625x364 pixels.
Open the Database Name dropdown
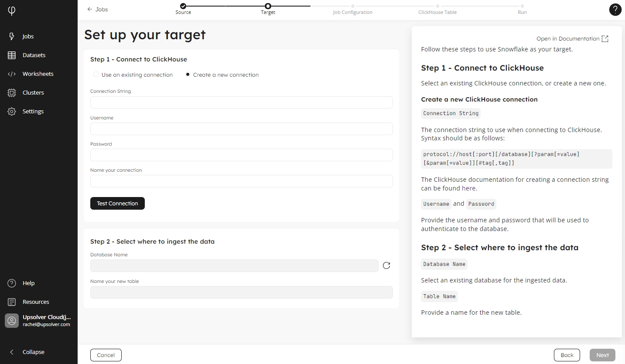tap(234, 265)
